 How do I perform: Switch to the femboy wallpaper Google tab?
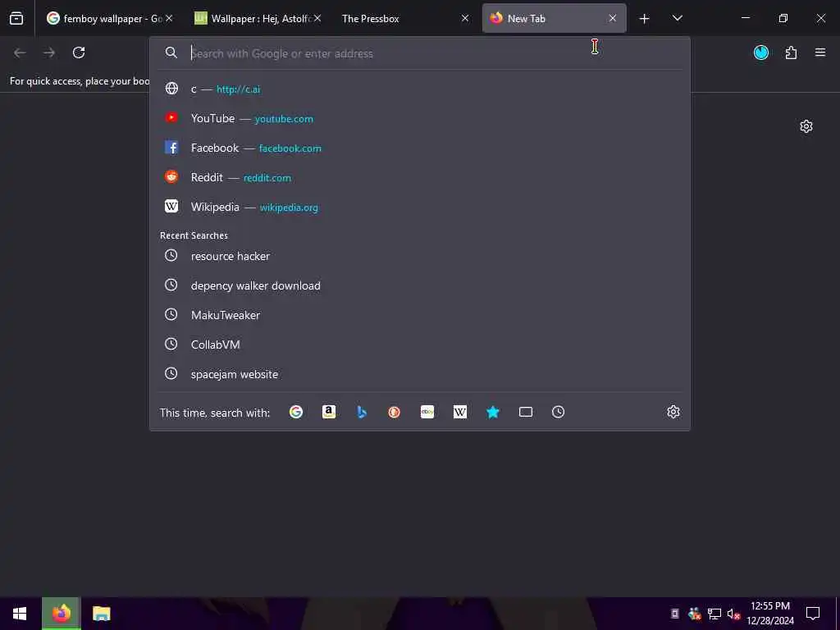tap(109, 18)
